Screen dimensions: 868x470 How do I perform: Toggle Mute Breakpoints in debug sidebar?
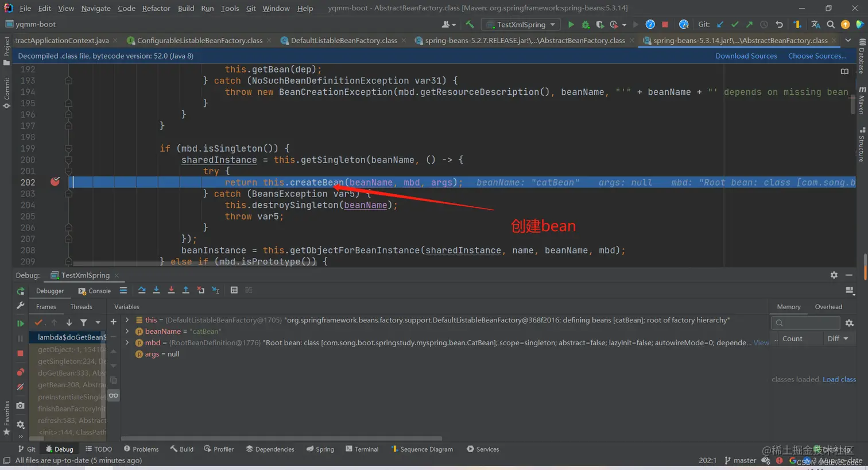coord(21,387)
